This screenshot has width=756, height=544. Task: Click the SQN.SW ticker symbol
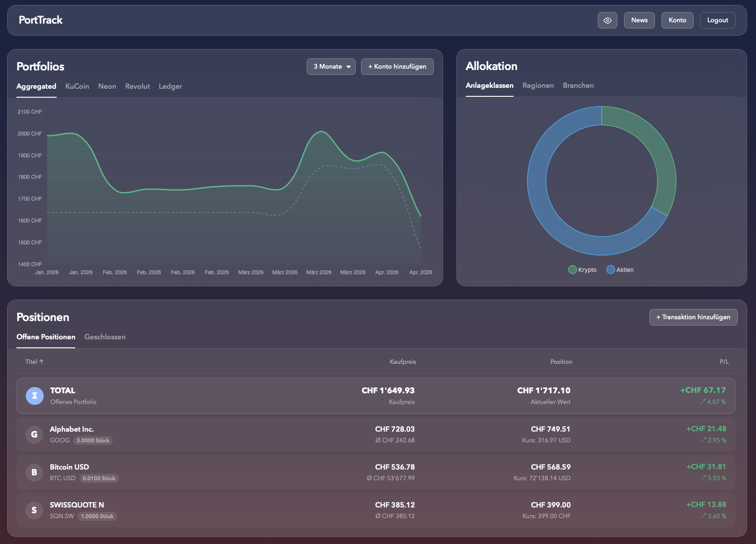(62, 516)
